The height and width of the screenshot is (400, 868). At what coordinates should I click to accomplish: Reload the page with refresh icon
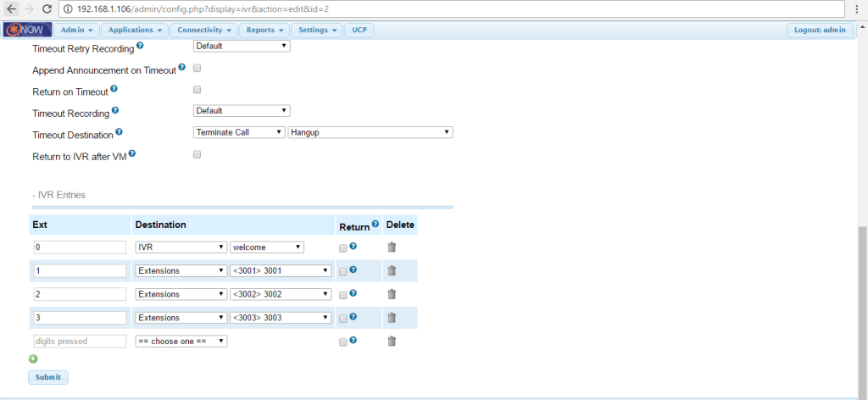(x=47, y=8)
